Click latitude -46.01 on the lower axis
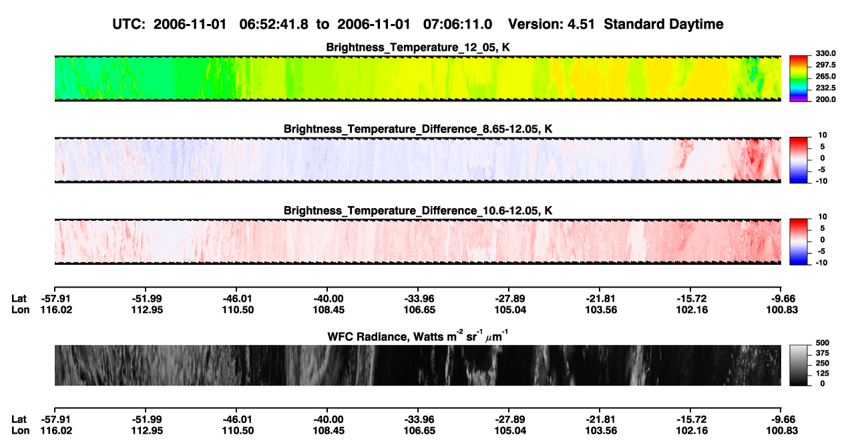Screen dimensions: 868x445 coord(236,419)
